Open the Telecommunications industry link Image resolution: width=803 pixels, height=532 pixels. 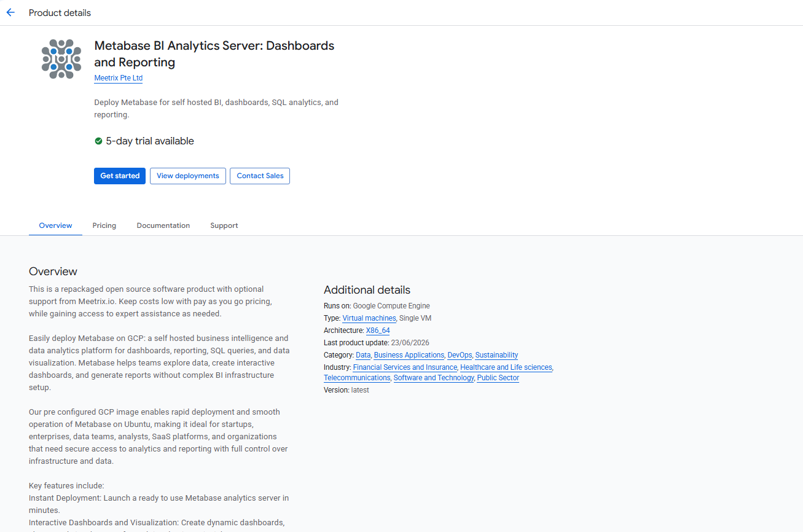(357, 378)
